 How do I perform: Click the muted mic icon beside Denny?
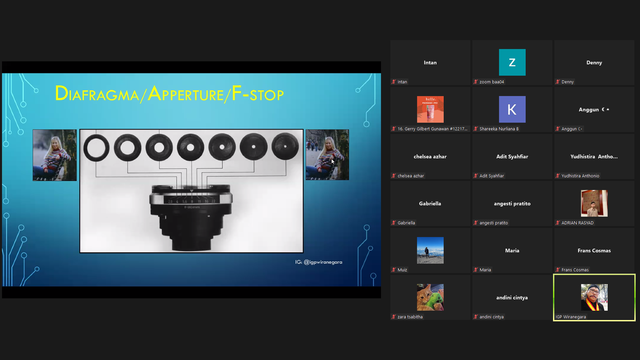pyautogui.click(x=558, y=82)
